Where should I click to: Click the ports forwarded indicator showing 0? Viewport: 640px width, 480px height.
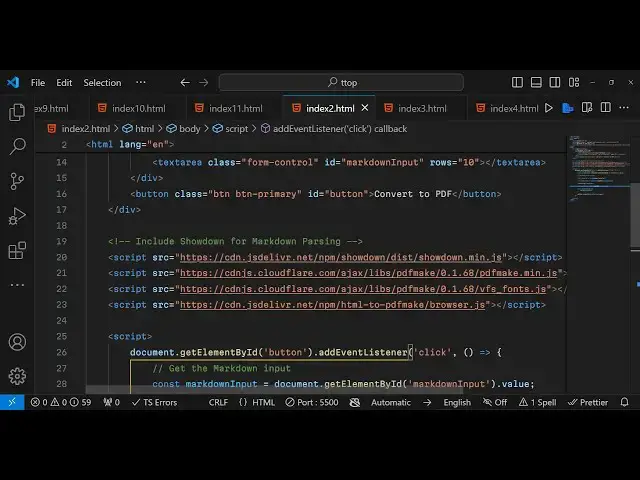[111, 402]
